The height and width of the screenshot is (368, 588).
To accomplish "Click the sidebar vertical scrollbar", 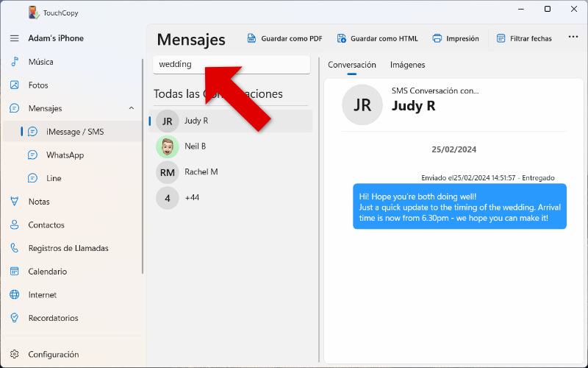I will (x=143, y=166).
